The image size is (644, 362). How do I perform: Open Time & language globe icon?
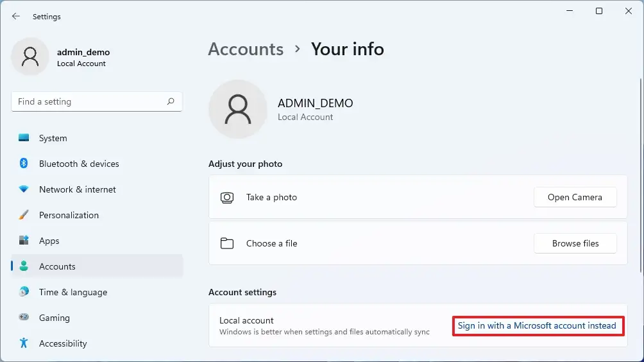click(x=24, y=292)
